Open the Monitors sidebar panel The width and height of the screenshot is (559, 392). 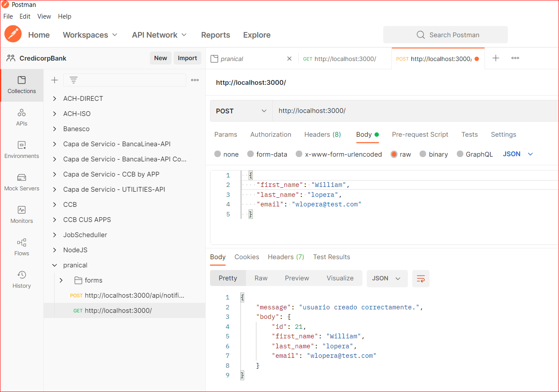(x=22, y=215)
